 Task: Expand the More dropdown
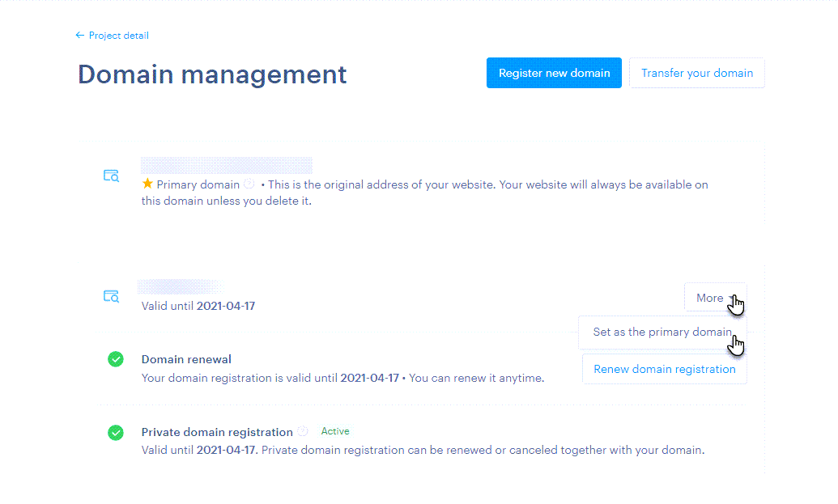(x=710, y=298)
